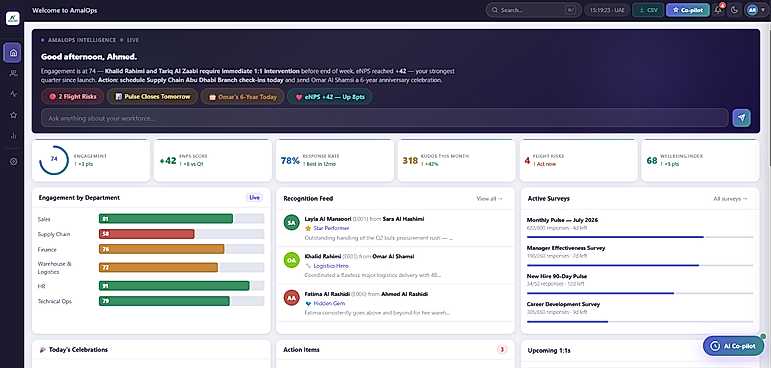The width and height of the screenshot is (771, 368).
Task: Open the Engagement 74 ring card
Action: pyautogui.click(x=91, y=160)
